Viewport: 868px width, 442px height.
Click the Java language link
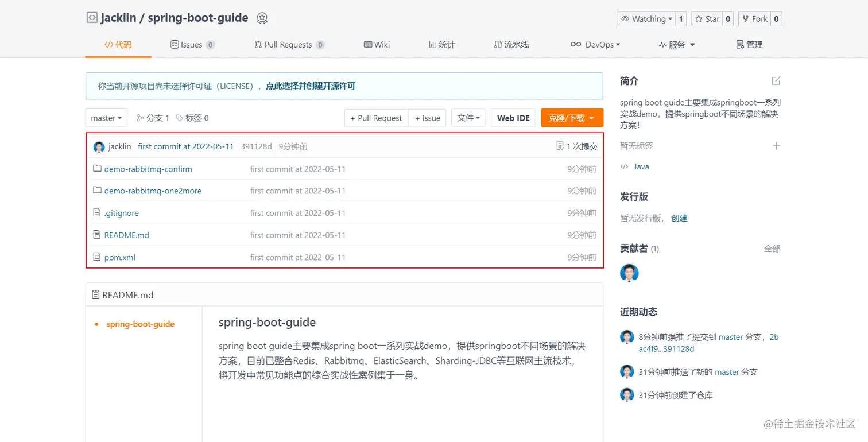point(641,166)
